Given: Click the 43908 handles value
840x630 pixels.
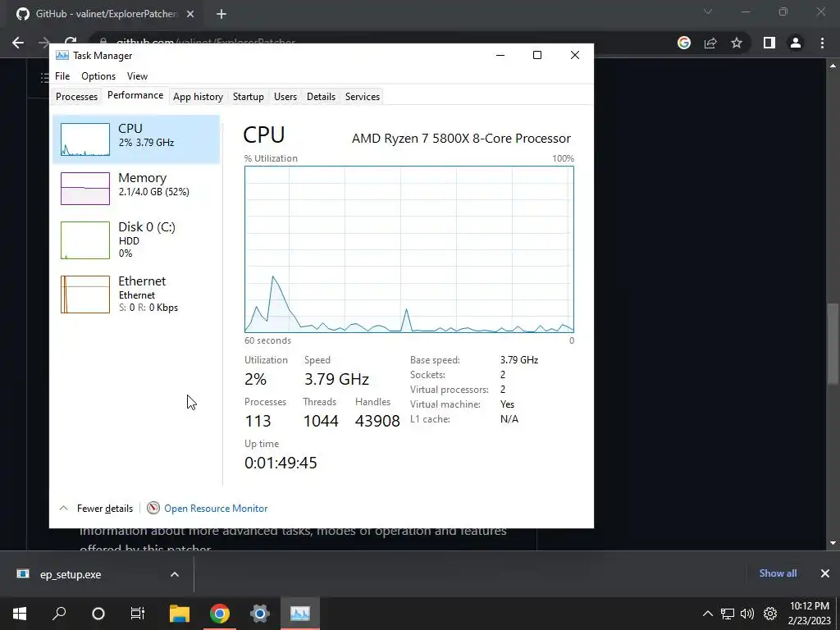Looking at the screenshot, I should [x=377, y=421].
